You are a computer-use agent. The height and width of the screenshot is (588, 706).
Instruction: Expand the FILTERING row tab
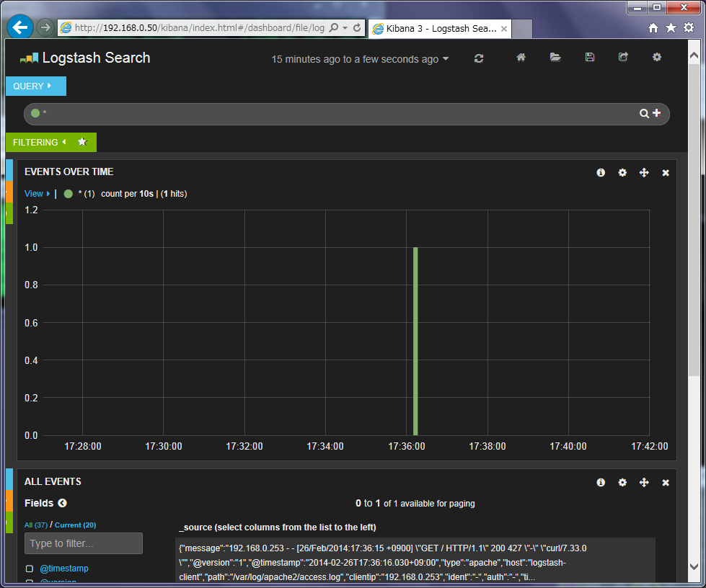pos(40,142)
